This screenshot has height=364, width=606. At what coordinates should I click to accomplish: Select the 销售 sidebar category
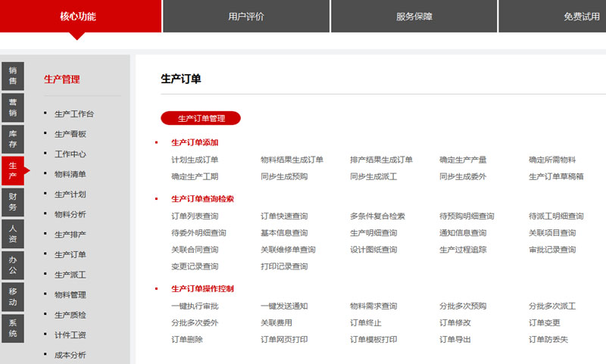tap(13, 76)
